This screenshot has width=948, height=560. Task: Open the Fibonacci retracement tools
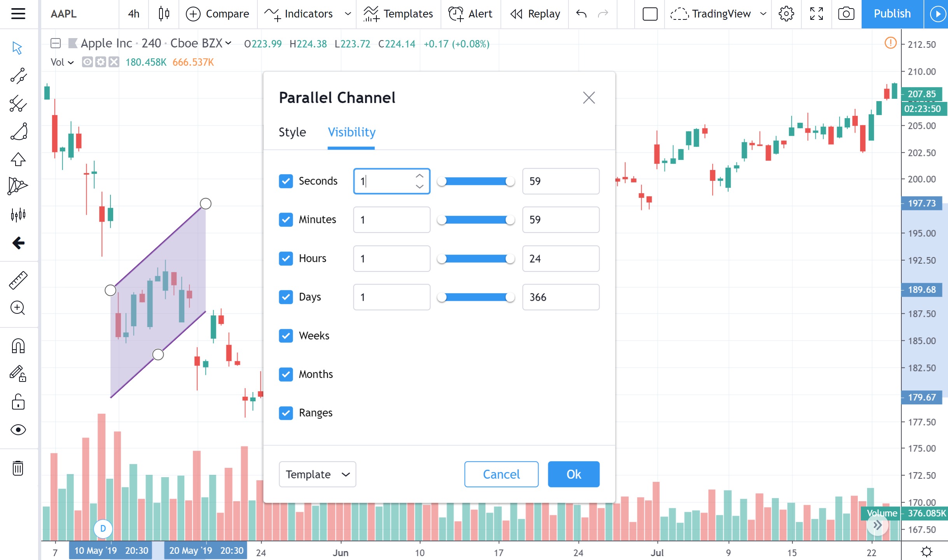[x=18, y=104]
